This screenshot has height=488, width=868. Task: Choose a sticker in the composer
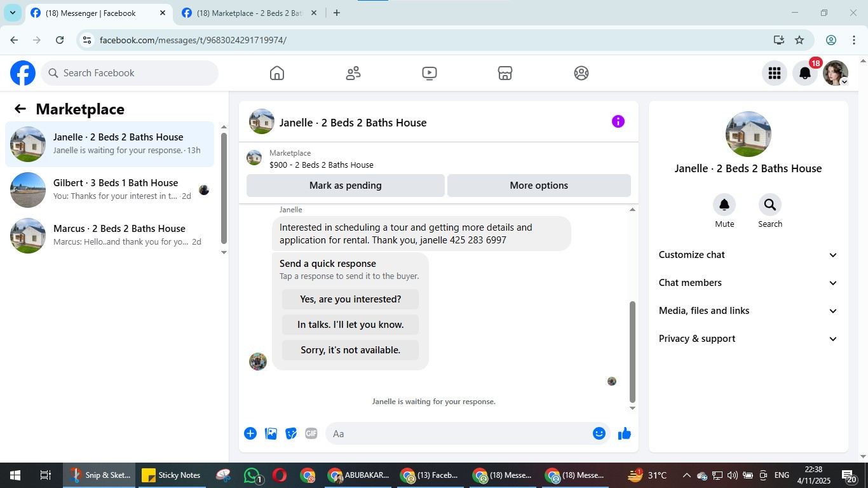291,433
